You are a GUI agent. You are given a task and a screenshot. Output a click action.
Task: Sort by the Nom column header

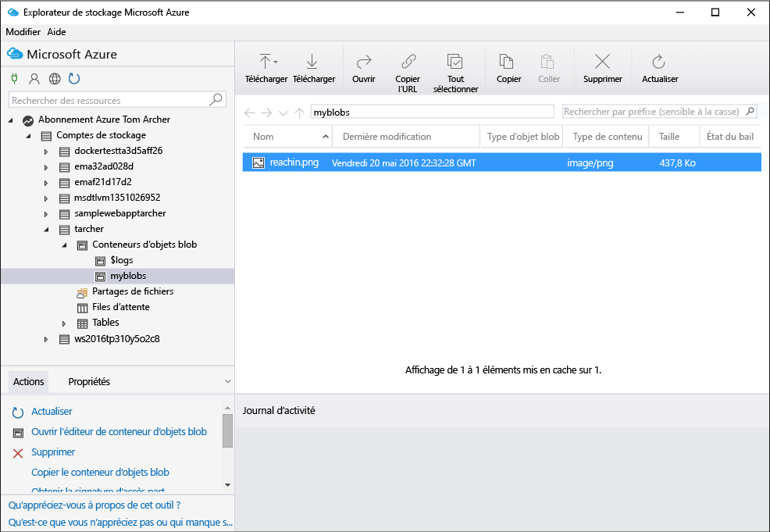[287, 137]
